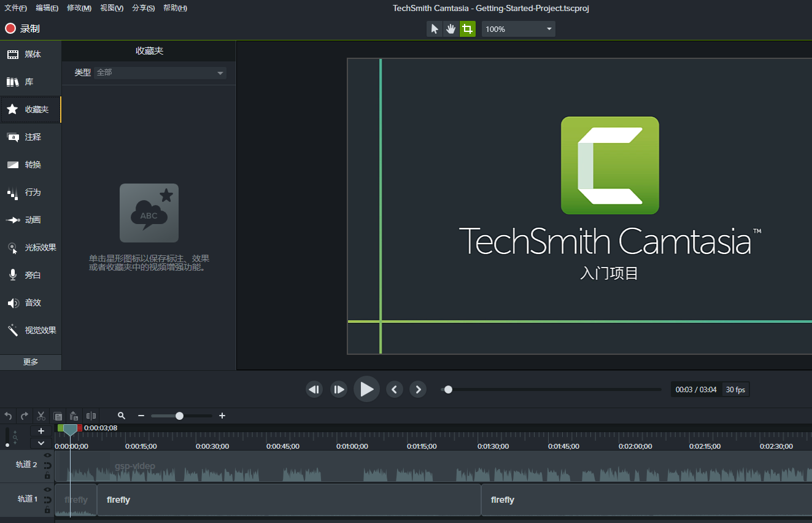Click the 录制 record button

[23, 28]
